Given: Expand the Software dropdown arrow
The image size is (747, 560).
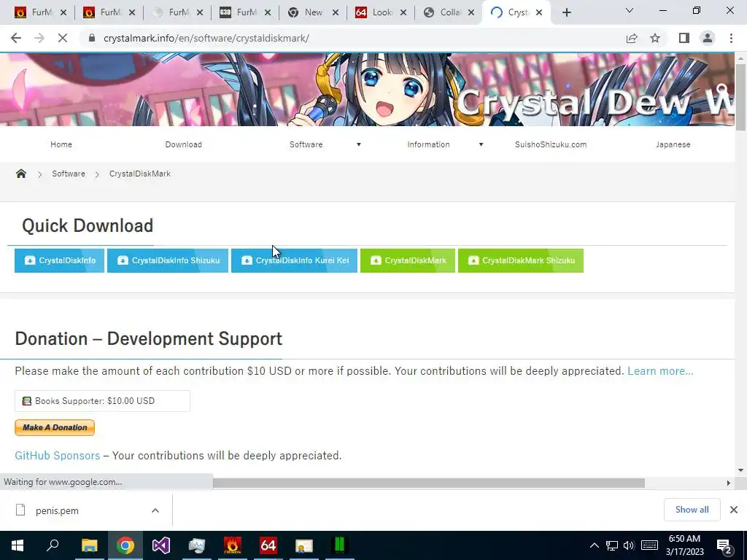Looking at the screenshot, I should pyautogui.click(x=359, y=144).
